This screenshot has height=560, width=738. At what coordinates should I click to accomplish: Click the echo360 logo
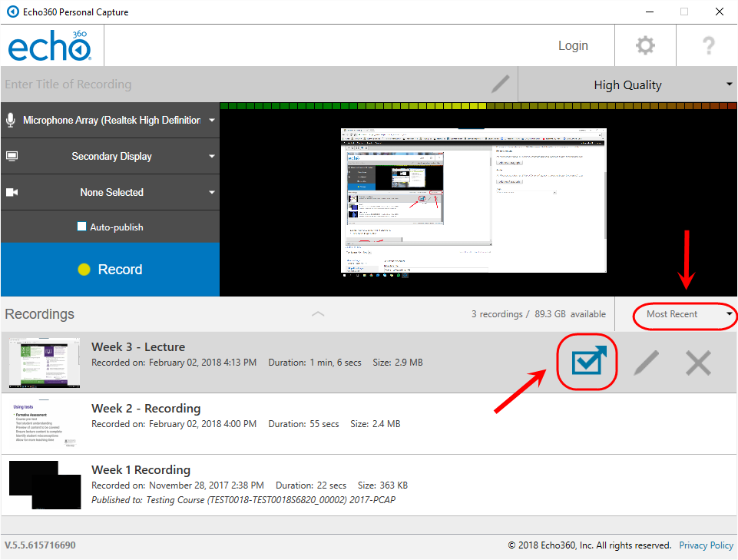(49, 45)
